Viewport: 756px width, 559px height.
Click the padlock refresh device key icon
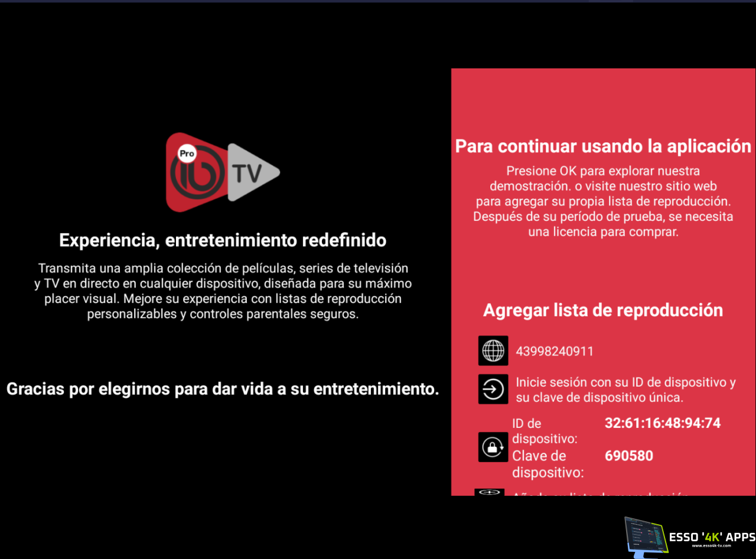click(x=493, y=447)
